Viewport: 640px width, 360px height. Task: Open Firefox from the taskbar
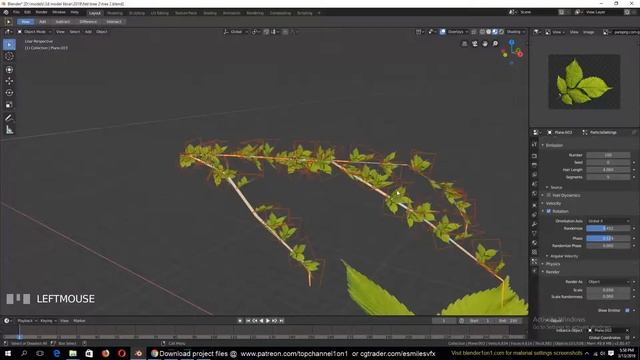click(x=106, y=353)
